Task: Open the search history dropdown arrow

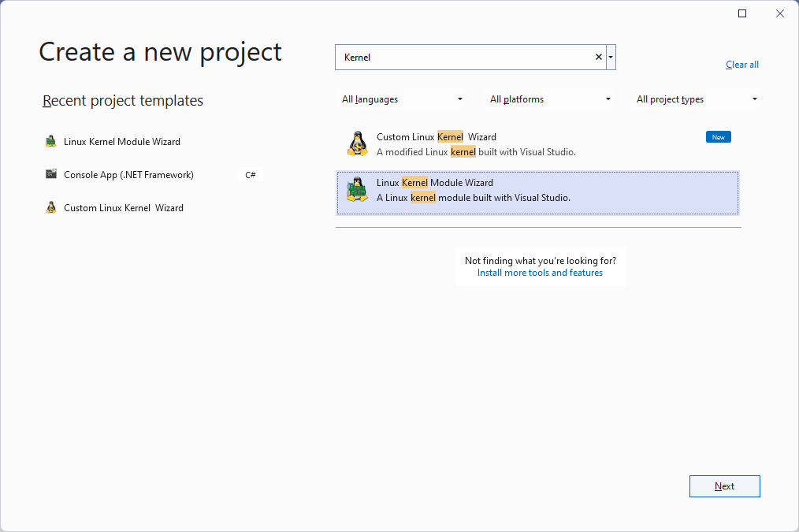Action: 611,57
